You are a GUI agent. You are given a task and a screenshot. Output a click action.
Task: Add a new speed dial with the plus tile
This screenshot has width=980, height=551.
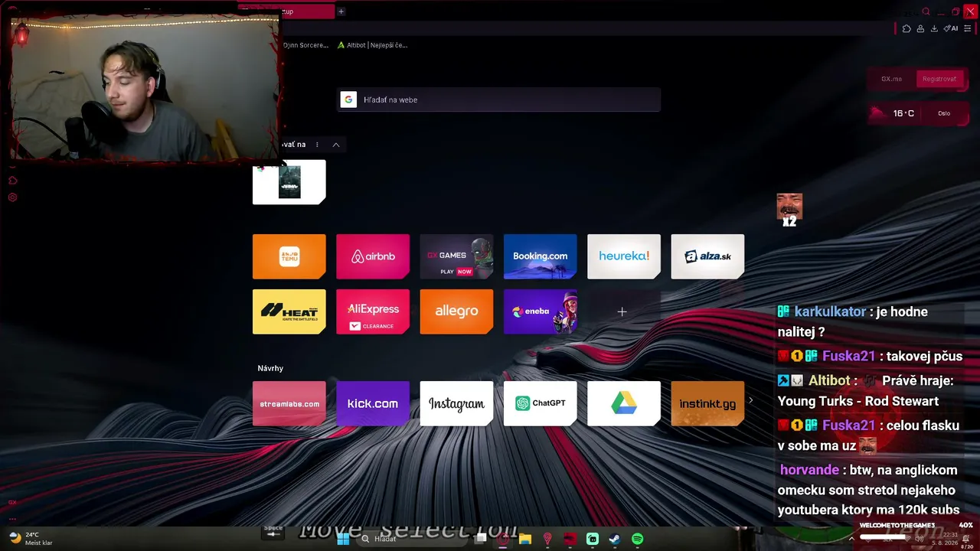click(622, 311)
